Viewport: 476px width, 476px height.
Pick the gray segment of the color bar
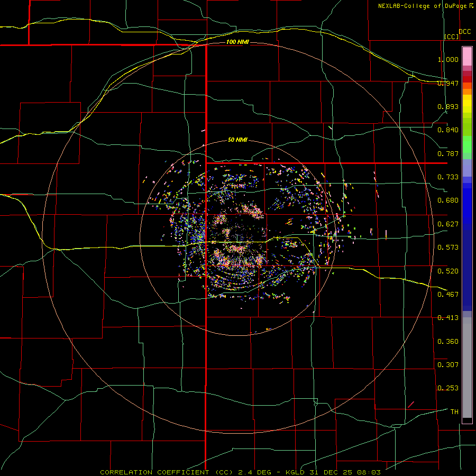467,368
